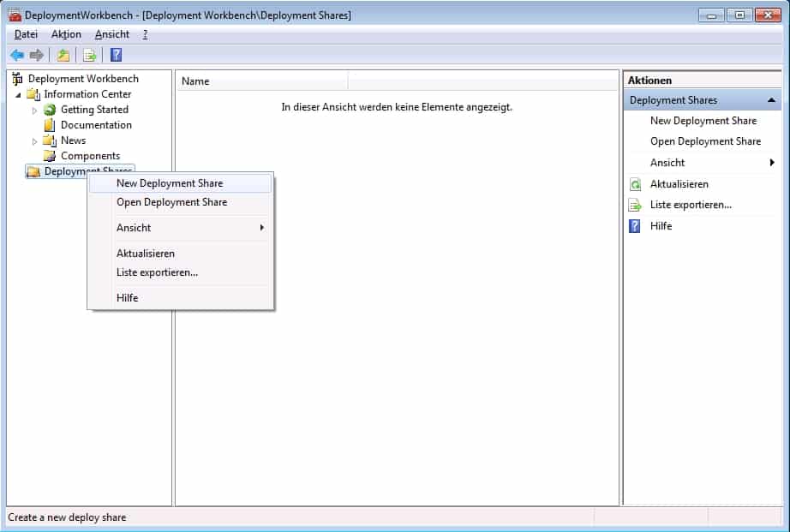Open Ansicht submenu arrow in Aktionen pane
790x532 pixels.
(x=772, y=162)
